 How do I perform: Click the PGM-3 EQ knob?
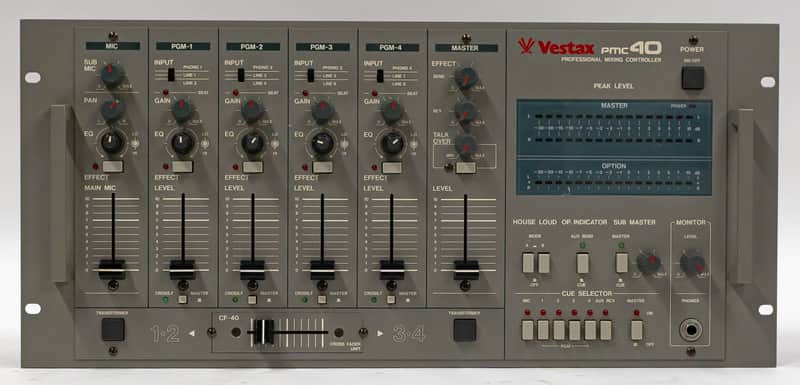(322, 143)
